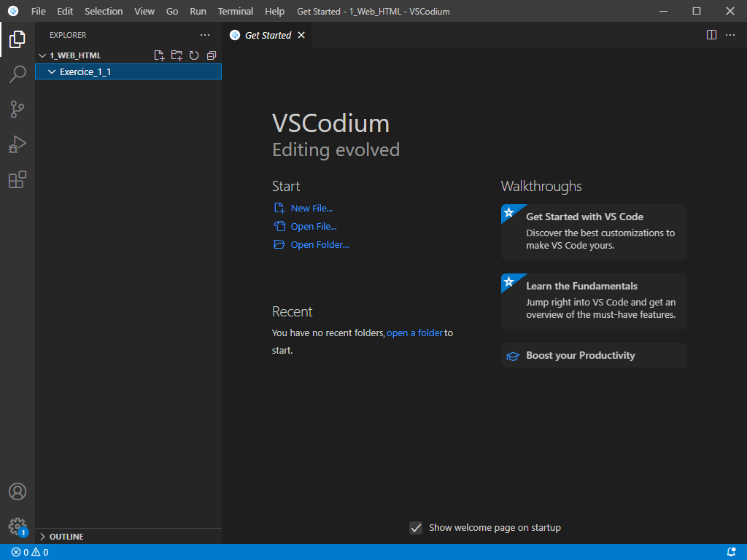Open the File menu
This screenshot has height=560, width=747.
pyautogui.click(x=38, y=11)
